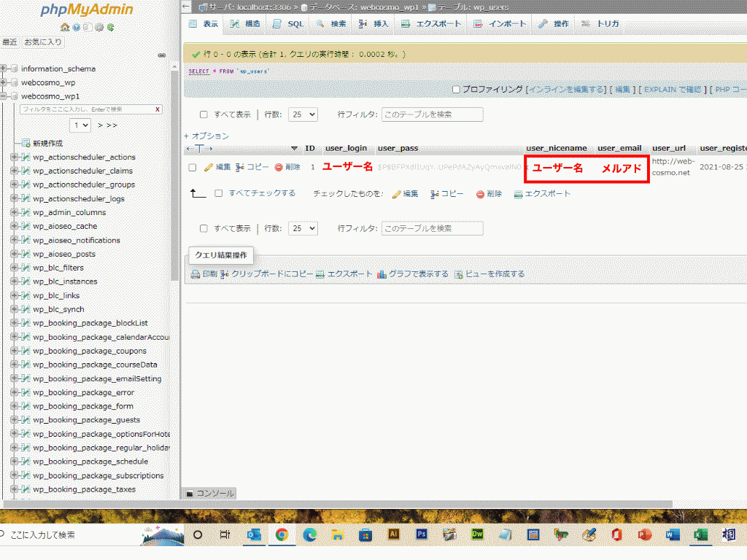The width and height of the screenshot is (747, 560).
Task: Click the pencil edit icon in row 1
Action: point(209,167)
